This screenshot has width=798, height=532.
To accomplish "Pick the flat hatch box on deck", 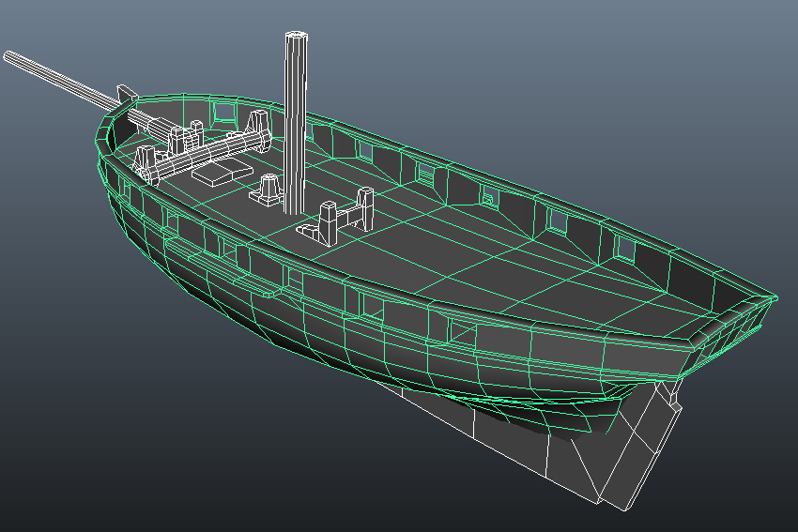I will [x=223, y=172].
